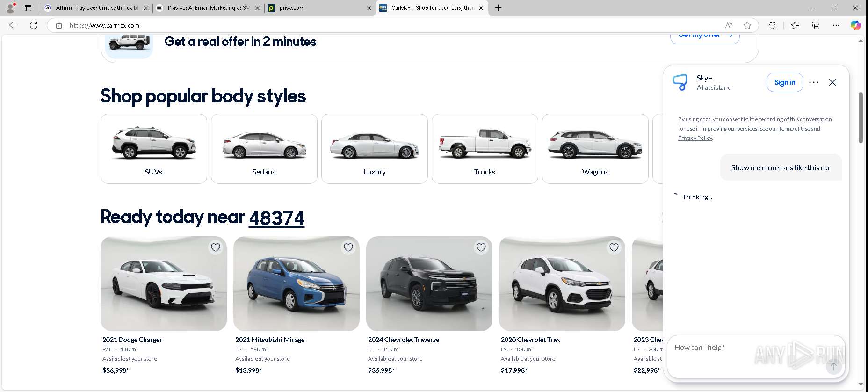Open browser Settings and more menu
868x392 pixels.
pos(836,25)
